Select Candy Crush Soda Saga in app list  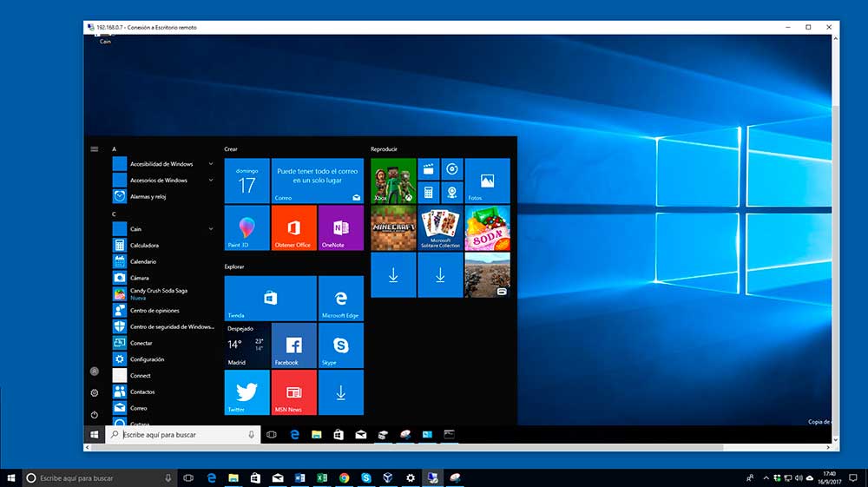(x=164, y=294)
